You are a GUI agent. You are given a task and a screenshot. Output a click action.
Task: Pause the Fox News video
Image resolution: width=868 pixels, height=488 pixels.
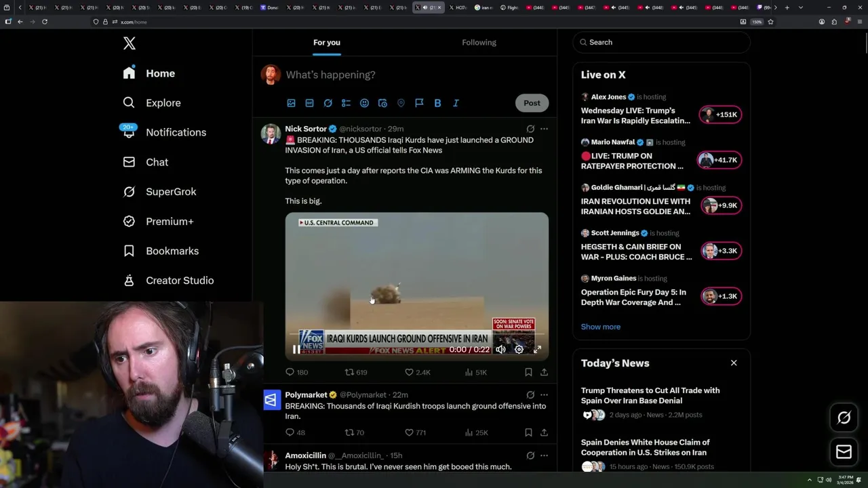pyautogui.click(x=296, y=350)
